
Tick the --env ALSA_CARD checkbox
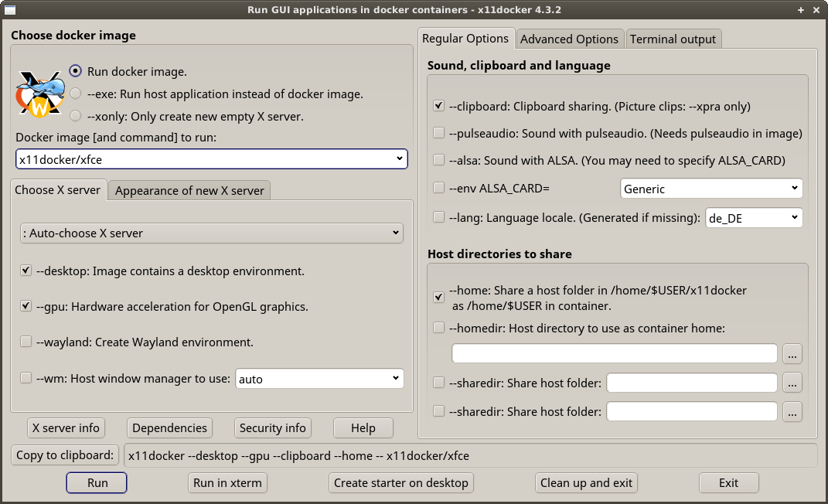pos(439,187)
